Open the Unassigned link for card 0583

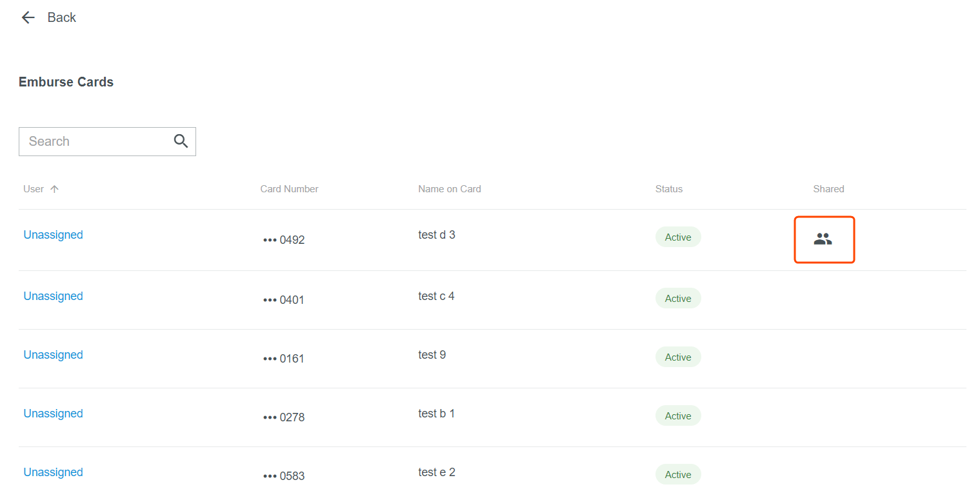click(x=53, y=472)
